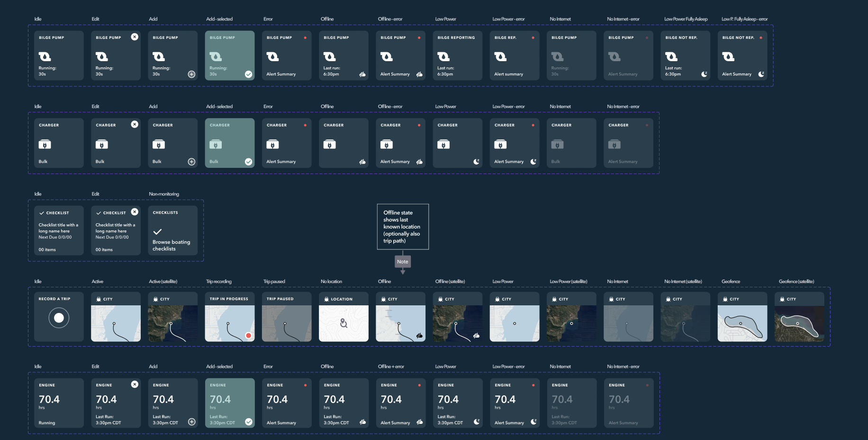Click the 'TRIP IN PROGRESS' card title
The height and width of the screenshot is (440, 868).
229,299
